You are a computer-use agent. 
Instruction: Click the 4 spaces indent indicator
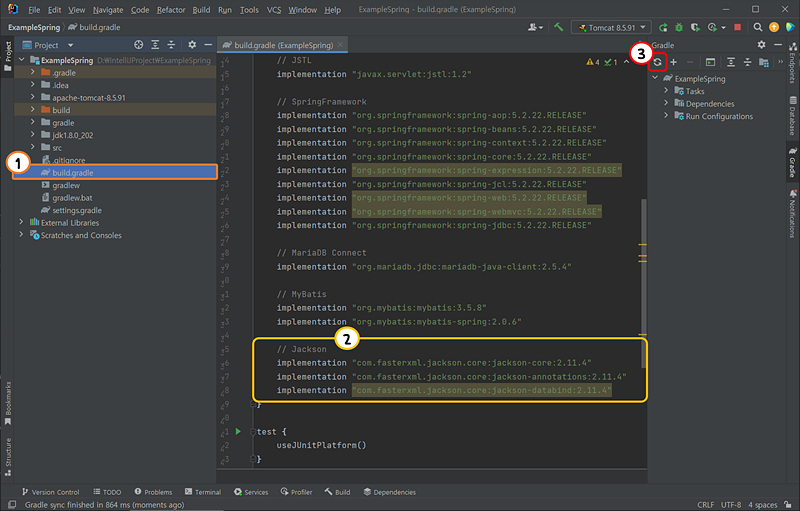click(763, 504)
